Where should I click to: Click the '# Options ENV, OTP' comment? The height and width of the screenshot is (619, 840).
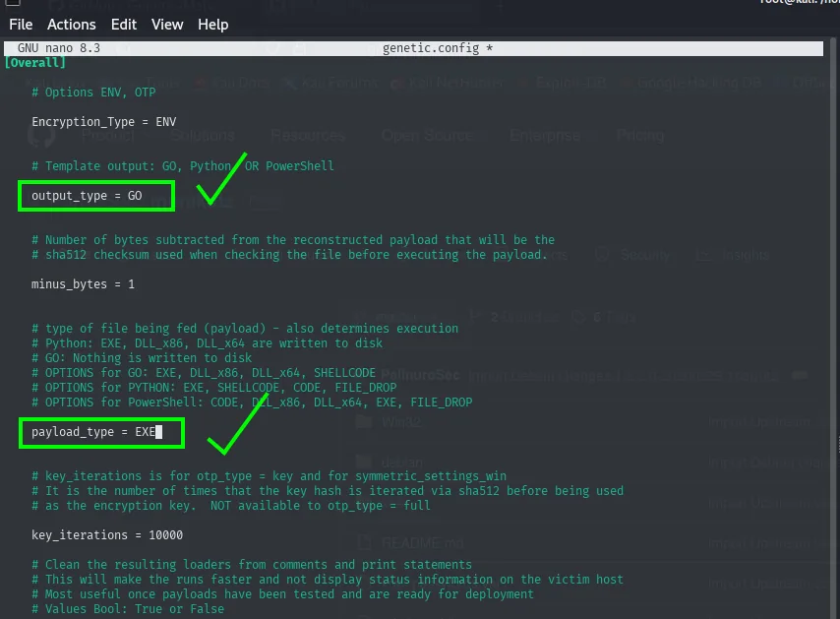(93, 93)
